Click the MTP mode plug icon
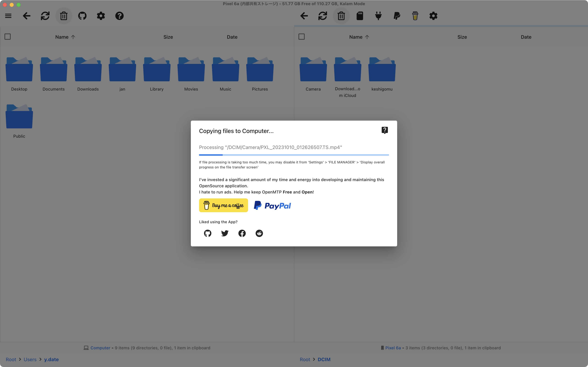This screenshot has height=367, width=588. (378, 16)
